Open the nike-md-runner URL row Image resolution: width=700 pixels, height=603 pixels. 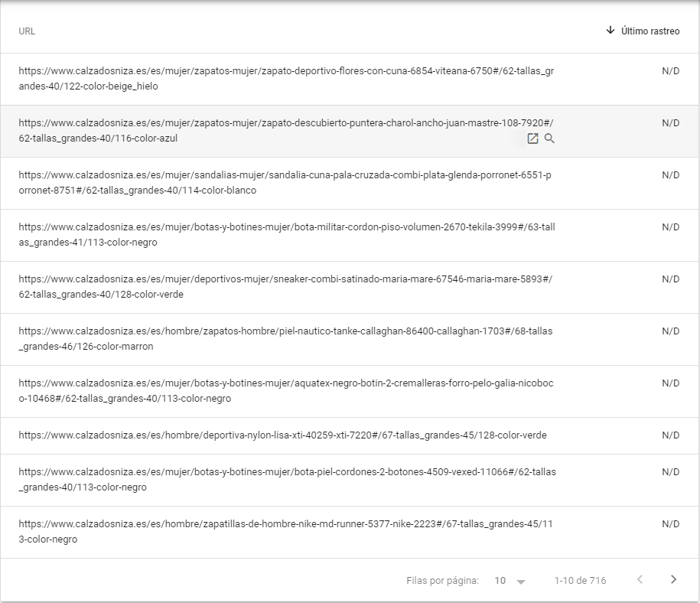[x=285, y=532]
